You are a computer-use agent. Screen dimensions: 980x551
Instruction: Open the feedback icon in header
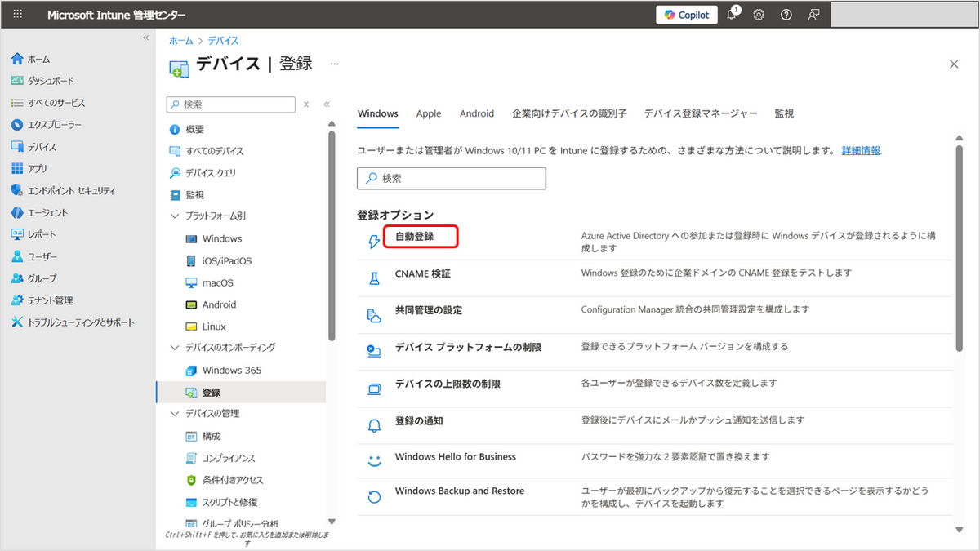click(x=813, y=15)
